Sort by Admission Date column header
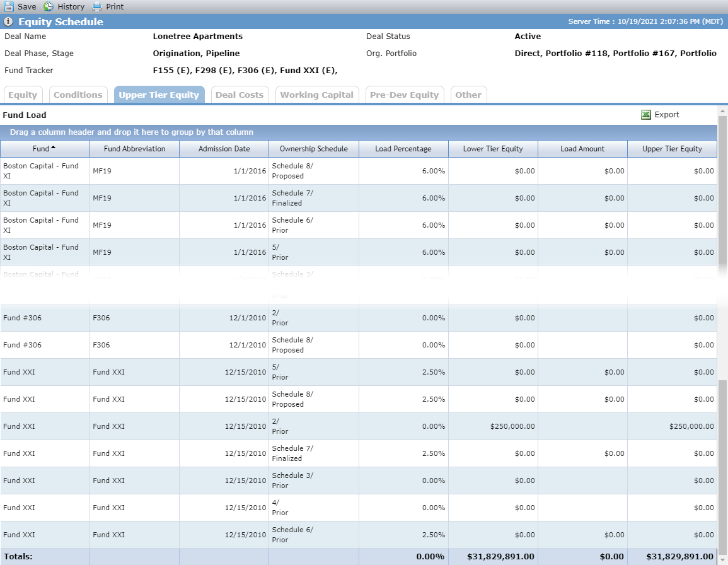 (x=224, y=149)
